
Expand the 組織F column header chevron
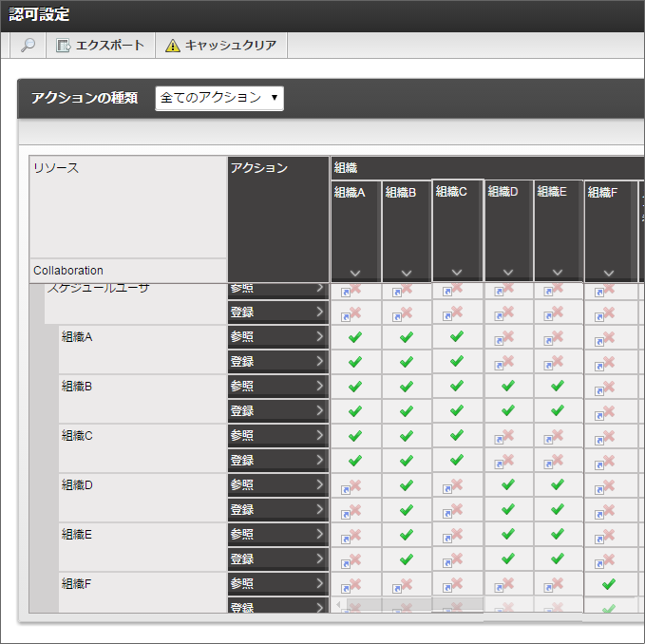click(609, 273)
